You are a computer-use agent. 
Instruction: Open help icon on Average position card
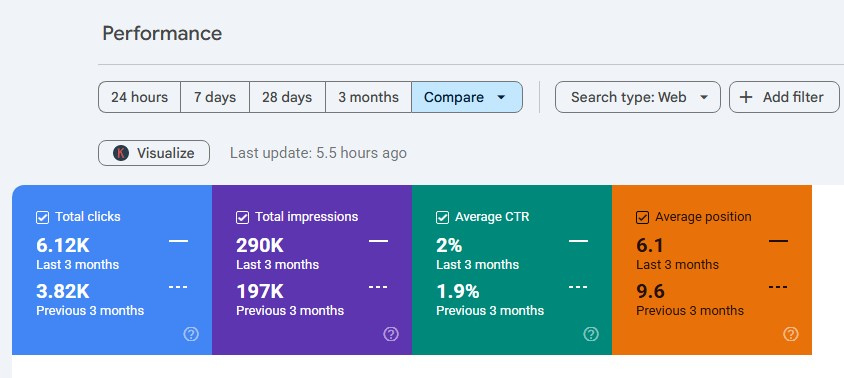click(x=791, y=334)
